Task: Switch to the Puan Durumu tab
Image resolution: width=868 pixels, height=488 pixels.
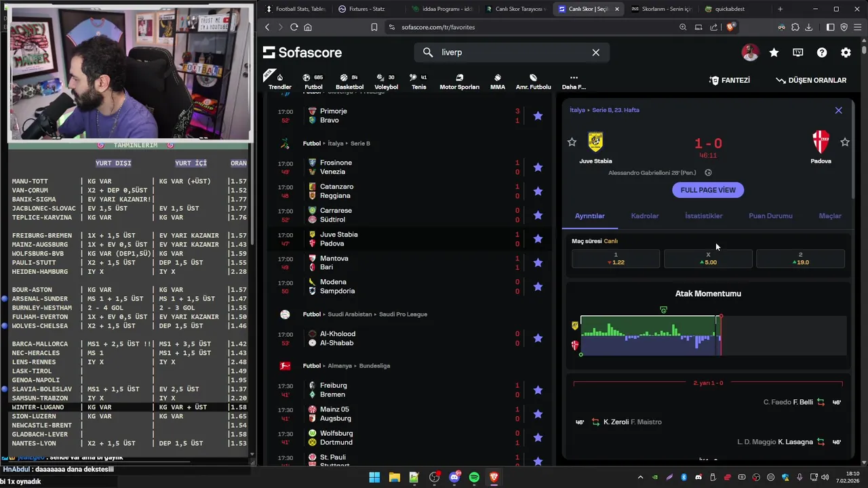Action: (x=770, y=216)
